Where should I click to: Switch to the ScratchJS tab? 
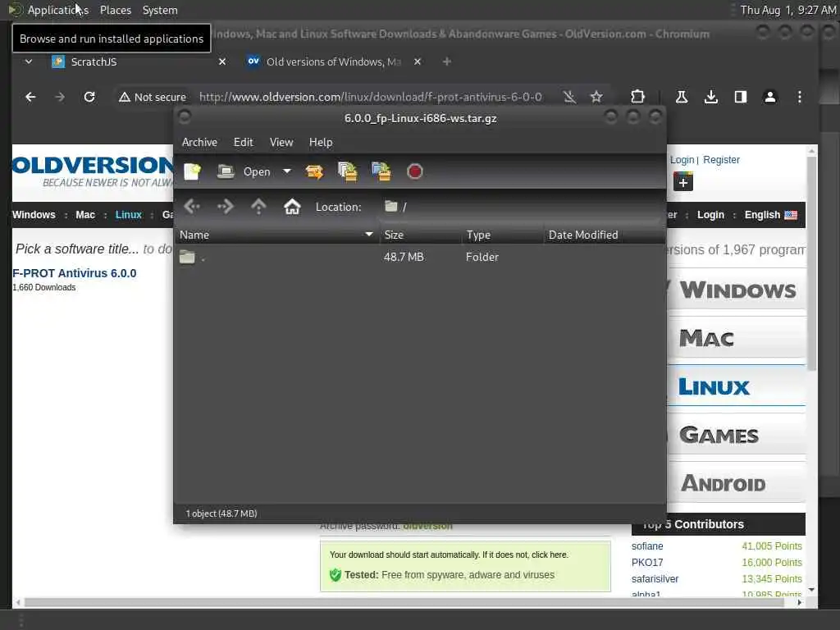(x=135, y=62)
